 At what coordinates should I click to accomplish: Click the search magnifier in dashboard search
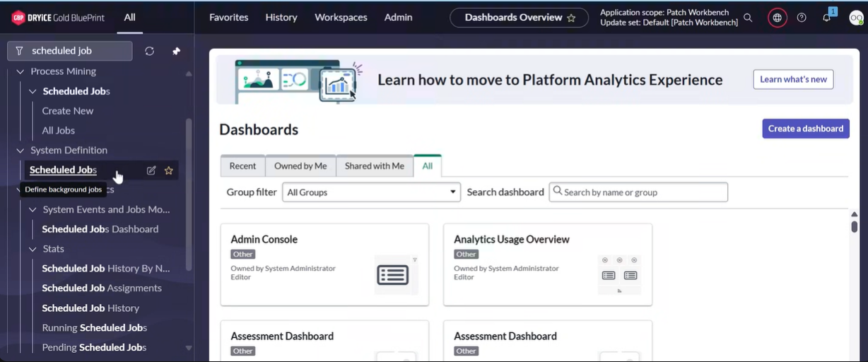pyautogui.click(x=558, y=192)
